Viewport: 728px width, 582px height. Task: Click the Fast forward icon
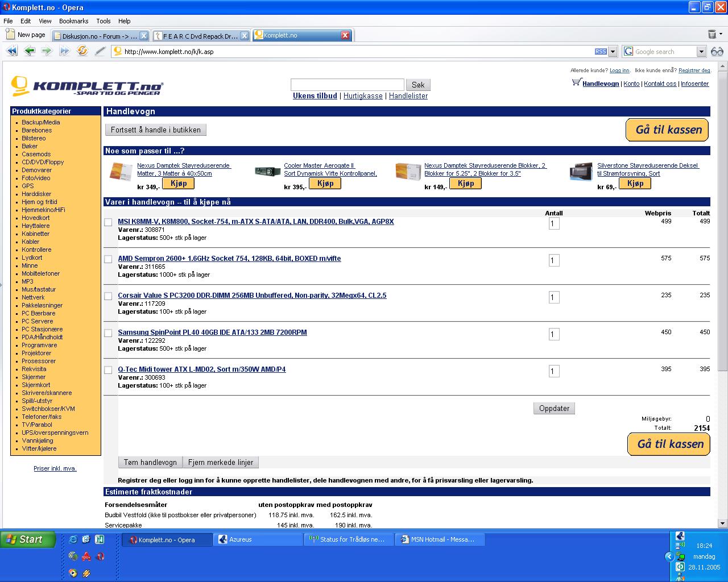point(64,51)
